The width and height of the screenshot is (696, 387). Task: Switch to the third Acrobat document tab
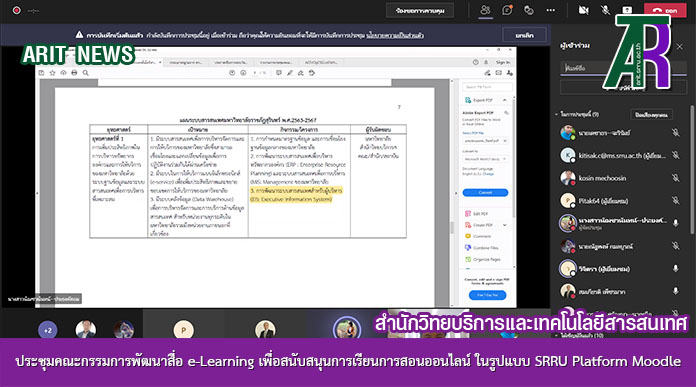click(231, 63)
